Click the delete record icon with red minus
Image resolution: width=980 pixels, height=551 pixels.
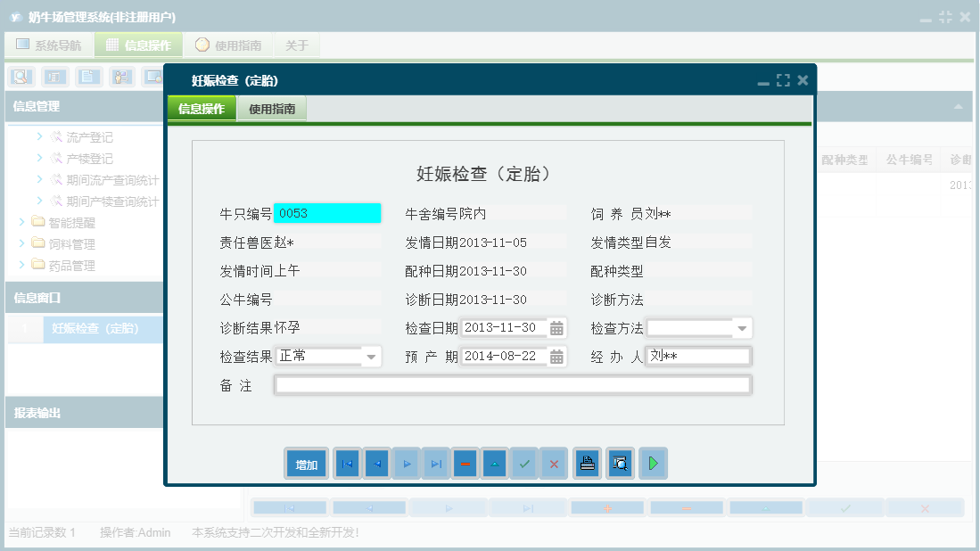coord(465,463)
